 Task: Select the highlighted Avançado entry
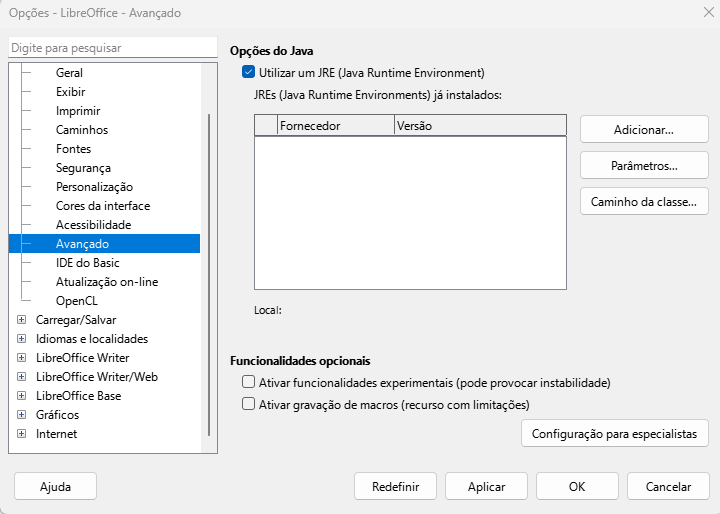click(104, 243)
